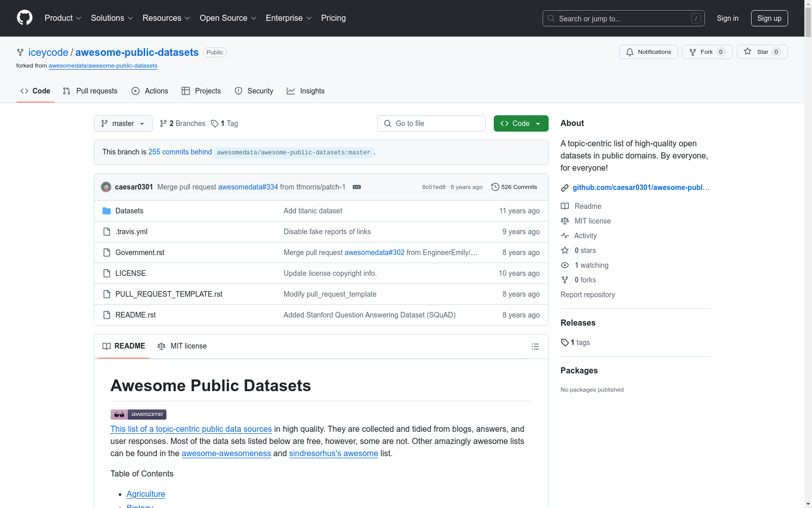
Task: Open the github.com/caesar0301 About link
Action: [641, 187]
